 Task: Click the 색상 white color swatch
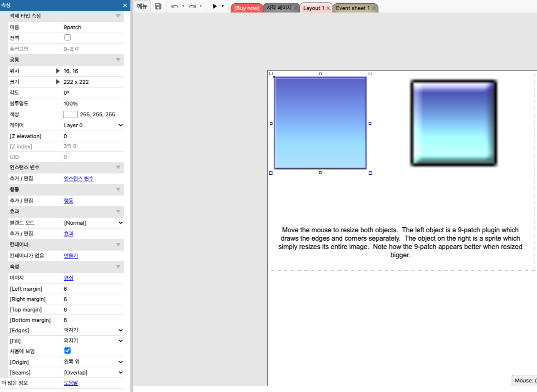coord(70,114)
